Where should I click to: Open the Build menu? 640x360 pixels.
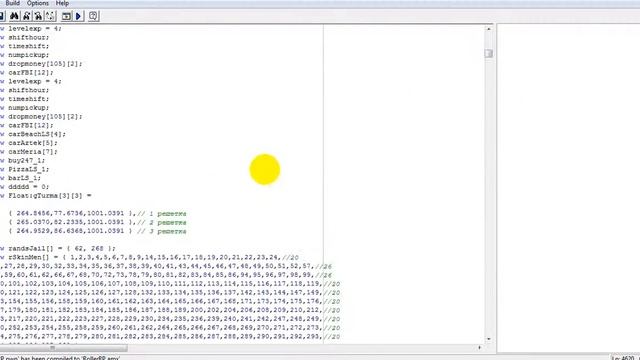click(12, 3)
